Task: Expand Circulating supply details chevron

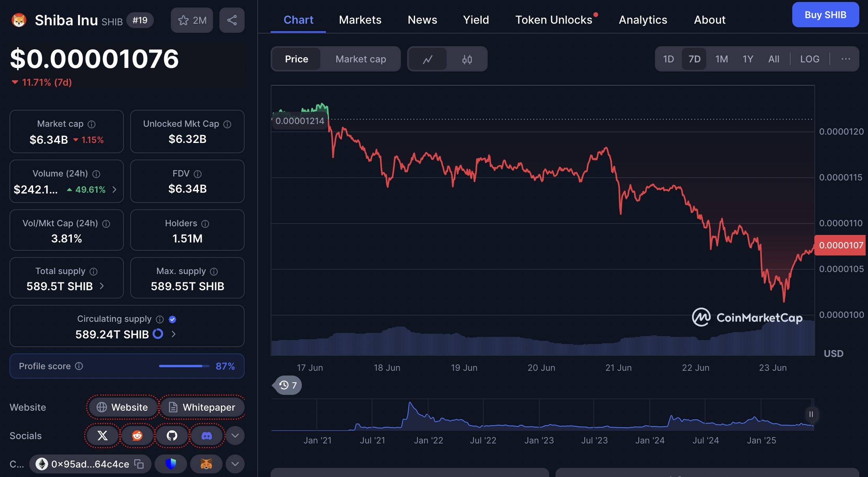Action: tap(173, 334)
